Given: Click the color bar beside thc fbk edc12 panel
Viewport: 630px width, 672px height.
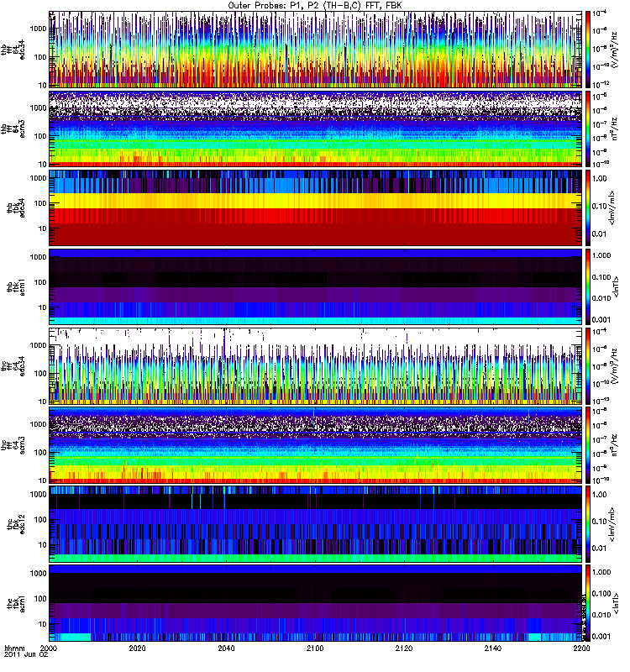Looking at the screenshot, I should click(x=589, y=523).
